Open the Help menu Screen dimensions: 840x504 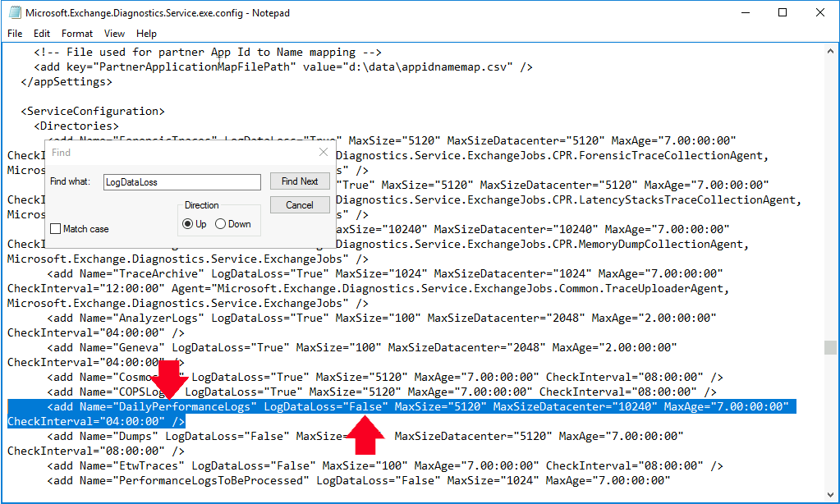point(146,33)
